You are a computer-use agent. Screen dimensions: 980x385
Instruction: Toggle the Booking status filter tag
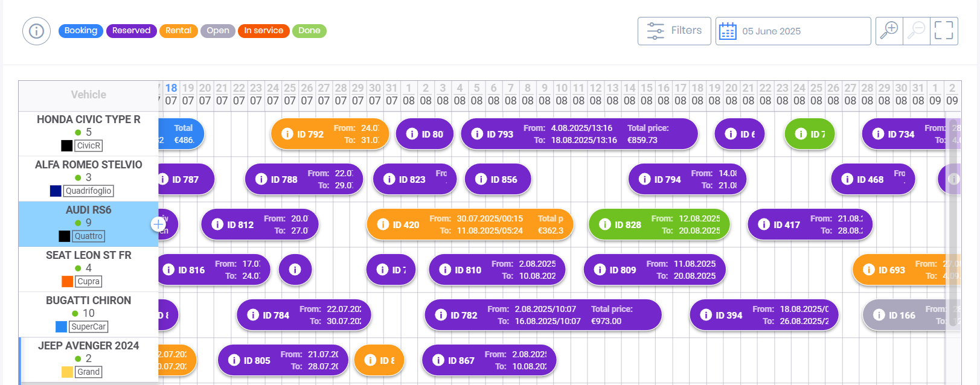80,31
